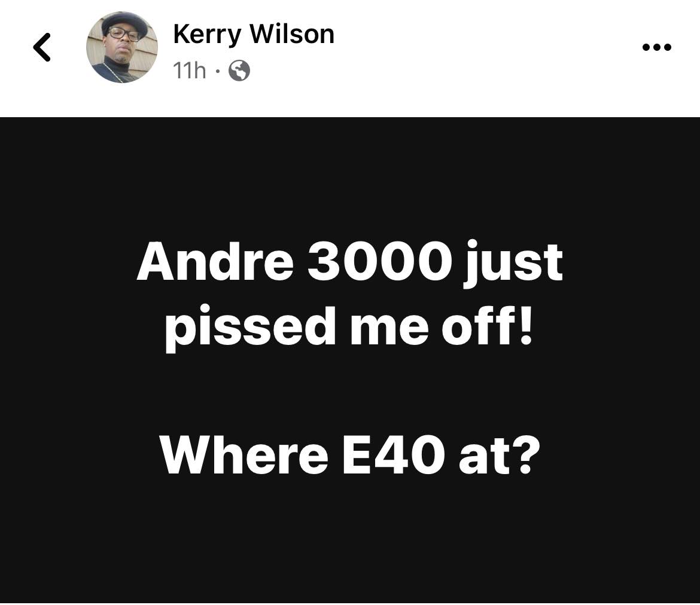Open the 11h post timestamp
Image resolution: width=700 pixels, height=605 pixels.
point(189,71)
